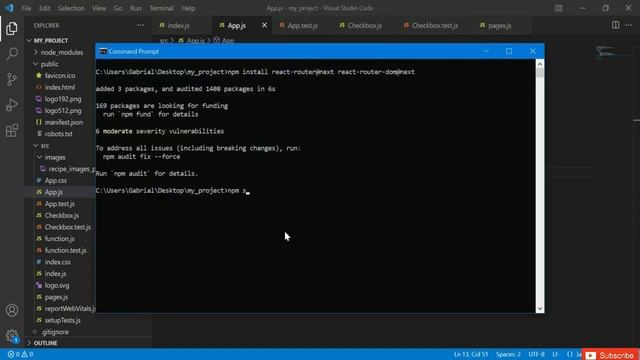The image size is (640, 360).
Task: Open manifest.json in explorer
Action: click(64, 122)
